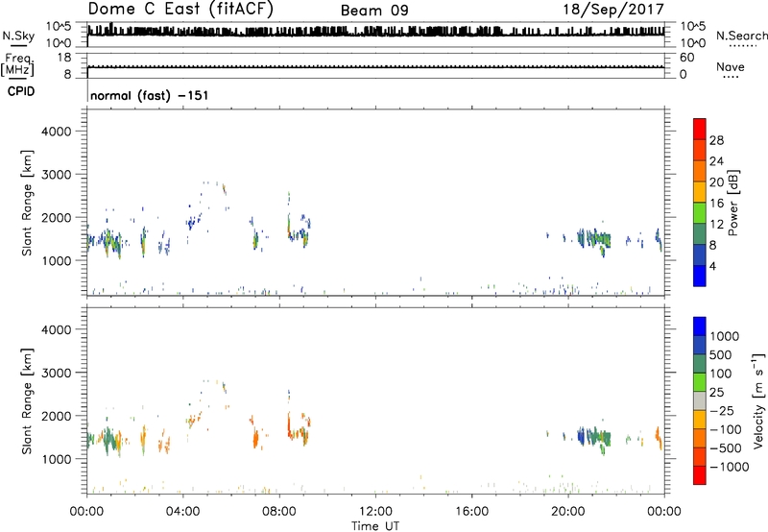Image resolution: width=768 pixels, height=532 pixels.
Task: Click the '12:00' time axis tick label
Action: 375,512
